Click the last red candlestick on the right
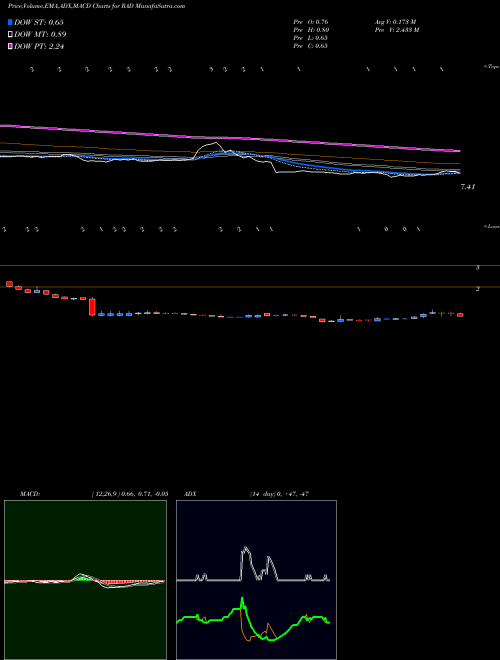This screenshot has width=500, height=660. (x=460, y=314)
